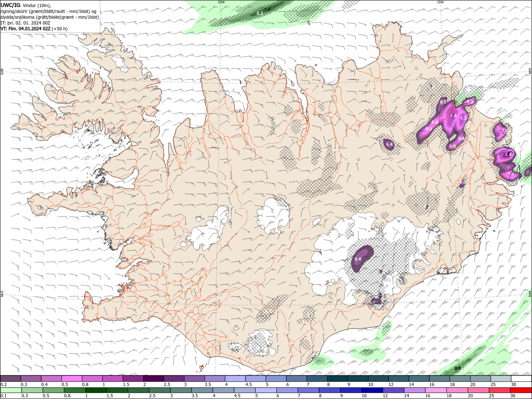Click the '15W' longitude label at top
The image size is (532, 399).
click(x=440, y=2)
